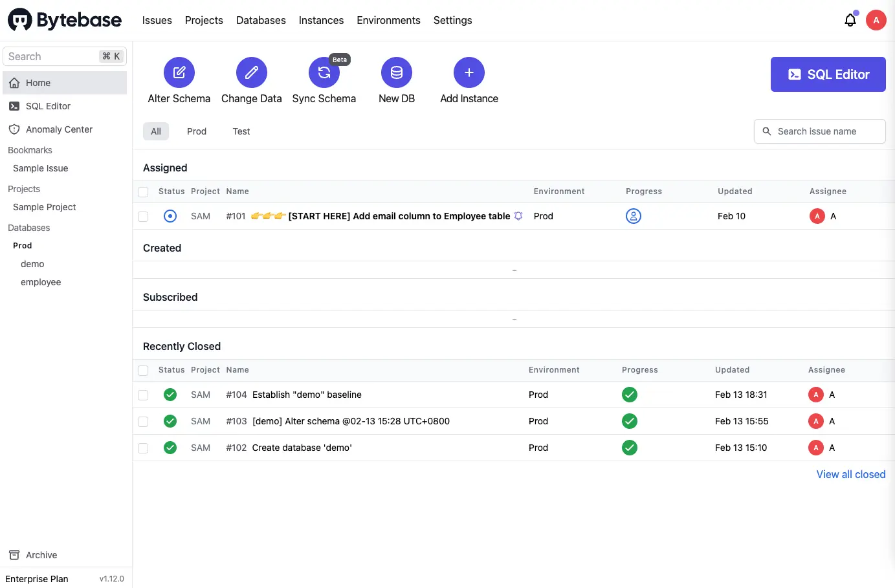The height and width of the screenshot is (588, 895).
Task: Click version v1.12.0 text
Action: pyautogui.click(x=112, y=579)
